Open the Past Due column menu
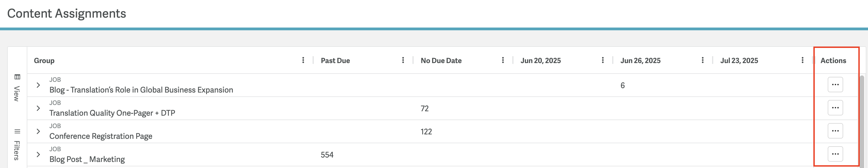 (x=403, y=60)
